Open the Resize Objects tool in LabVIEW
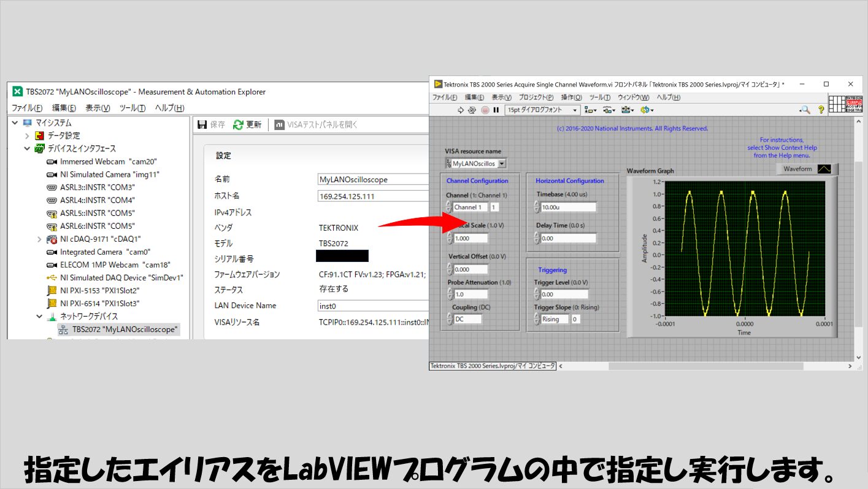This screenshot has height=489, width=868. 628,110
